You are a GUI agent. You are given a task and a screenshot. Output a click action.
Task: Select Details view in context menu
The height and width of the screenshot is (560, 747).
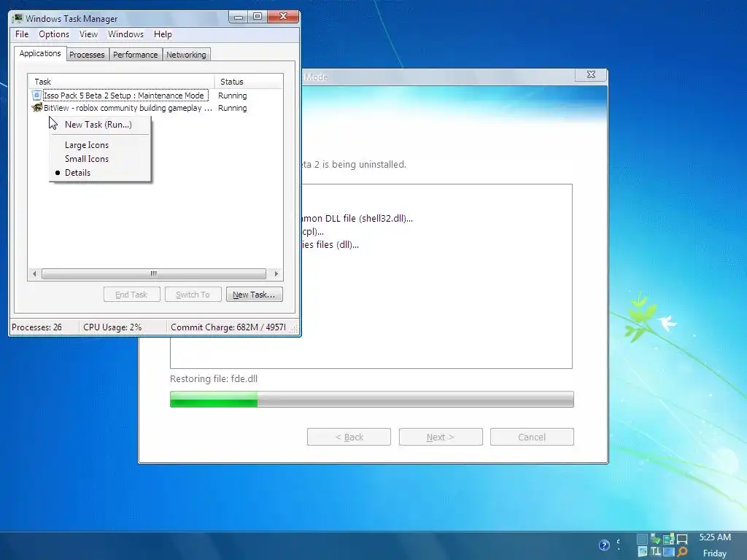(x=101, y=173)
